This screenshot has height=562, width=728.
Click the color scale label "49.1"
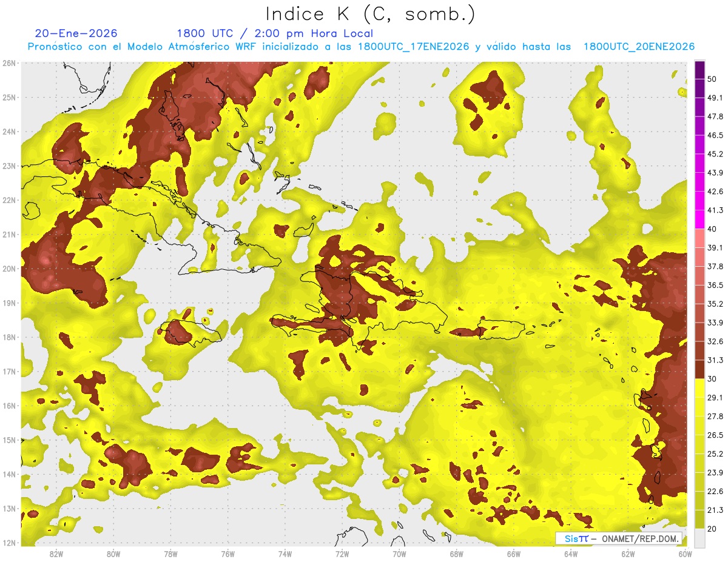[715, 98]
